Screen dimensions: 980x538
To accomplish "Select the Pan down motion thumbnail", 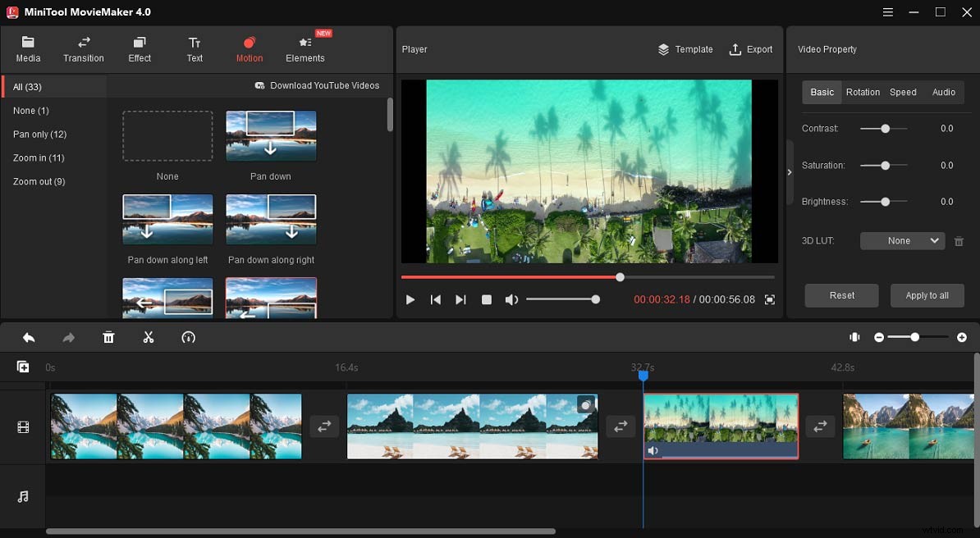I will pyautogui.click(x=271, y=136).
